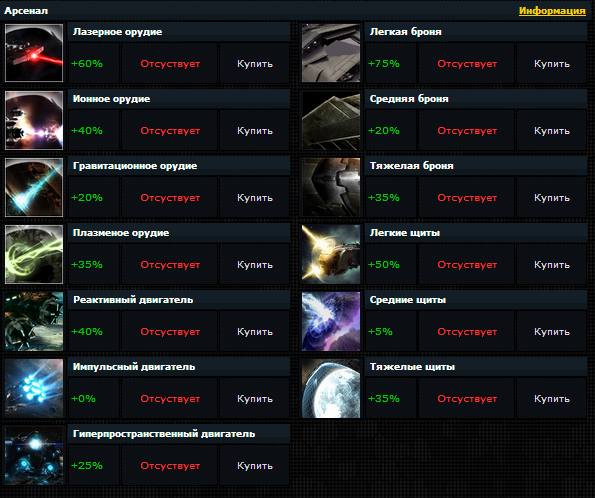
Task: Click the Импульсный двигатель engine image
Action: tap(34, 388)
